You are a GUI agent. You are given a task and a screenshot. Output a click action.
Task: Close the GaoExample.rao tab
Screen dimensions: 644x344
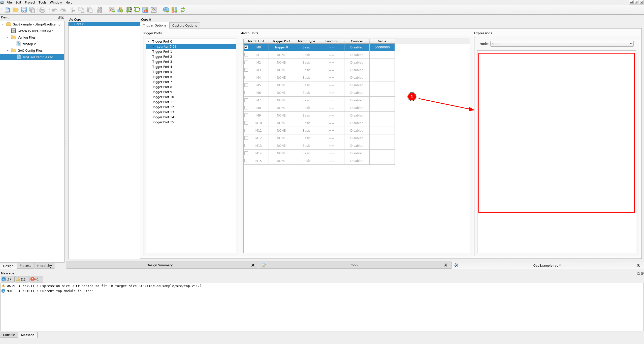coord(638,265)
